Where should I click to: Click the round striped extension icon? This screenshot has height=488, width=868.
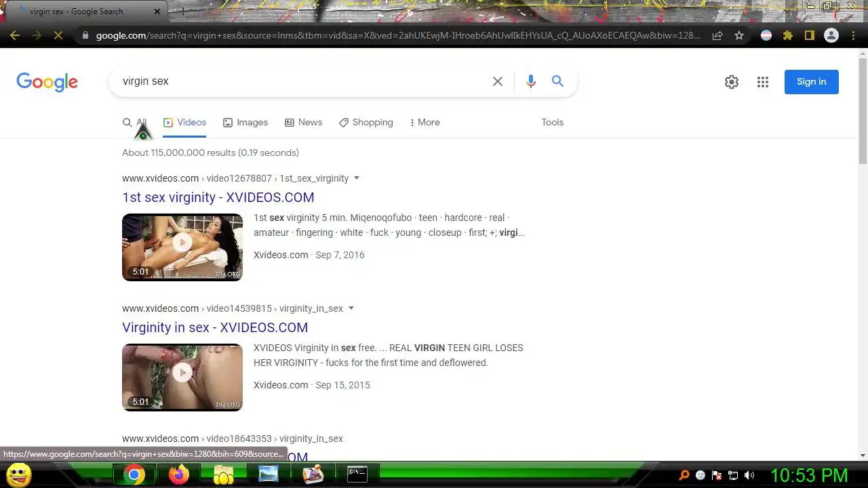766,35
